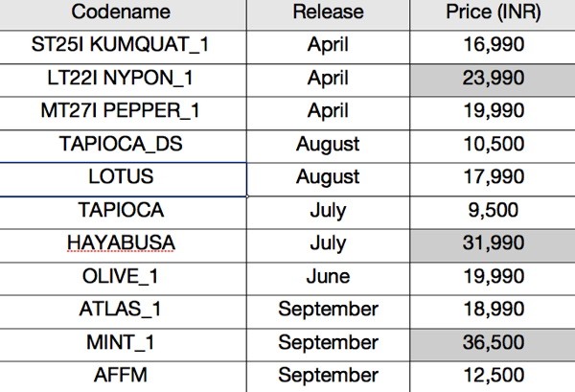The width and height of the screenshot is (575, 392).
Task: Click the ST25I KUMQUAT_1 cell
Action: [123, 47]
